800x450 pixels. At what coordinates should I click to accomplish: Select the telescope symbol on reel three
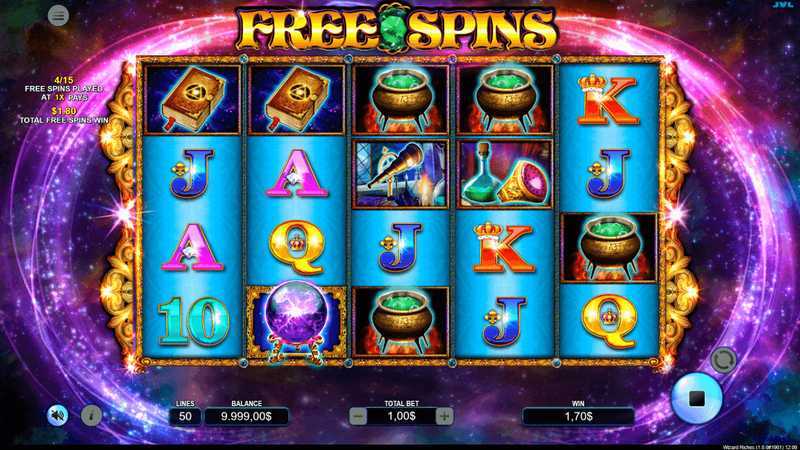click(401, 174)
